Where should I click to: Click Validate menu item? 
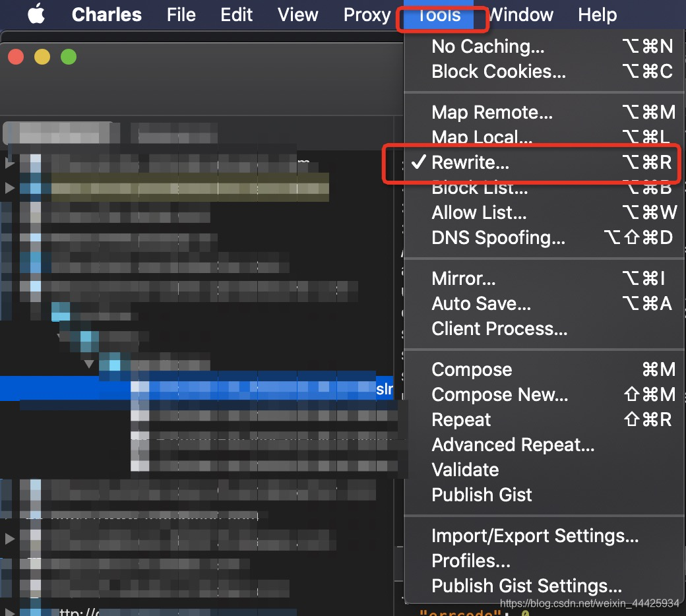pyautogui.click(x=544, y=470)
